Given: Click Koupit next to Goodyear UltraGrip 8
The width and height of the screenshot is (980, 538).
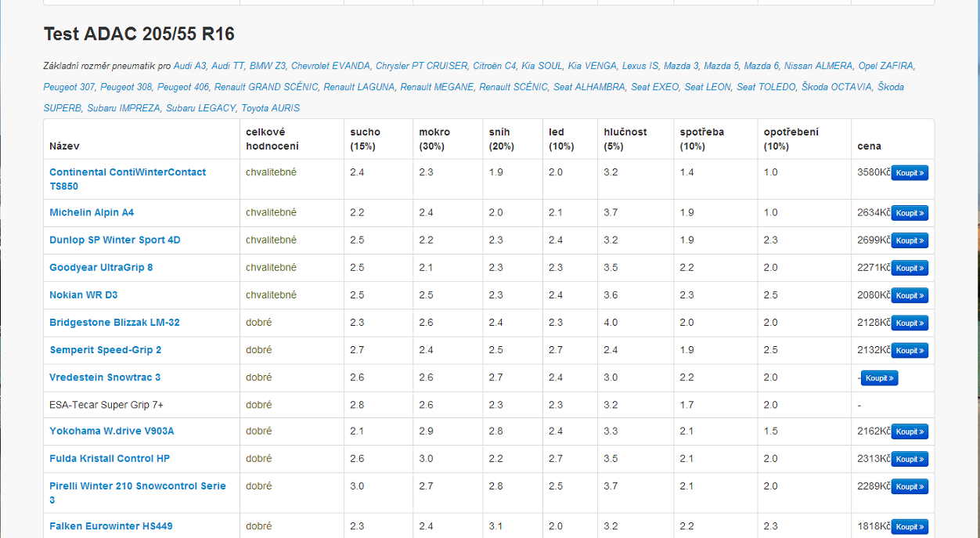Looking at the screenshot, I should tap(909, 268).
